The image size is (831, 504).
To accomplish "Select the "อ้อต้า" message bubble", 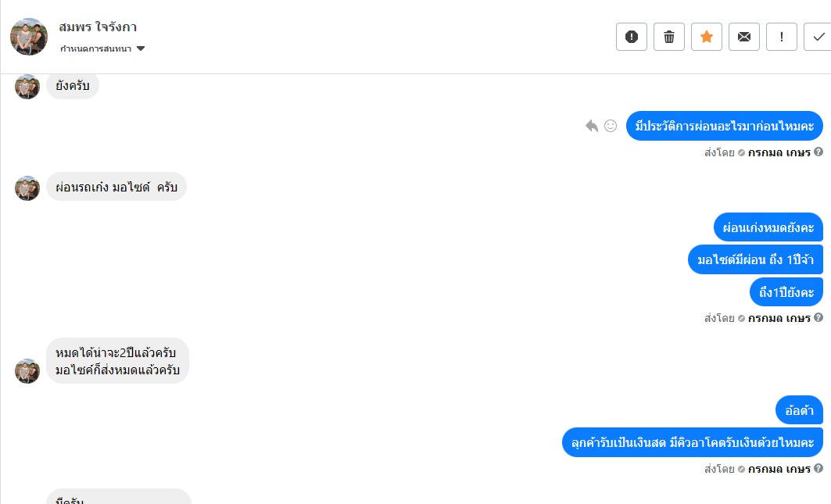I will tap(799, 410).
